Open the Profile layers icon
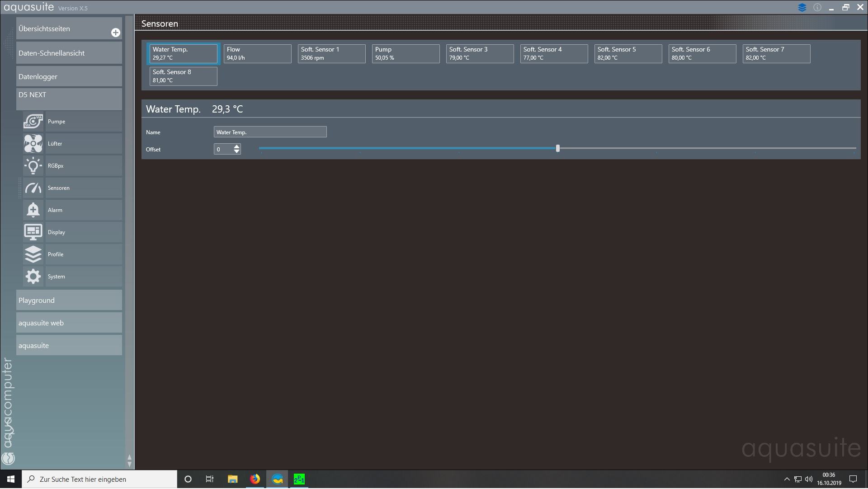 33,254
